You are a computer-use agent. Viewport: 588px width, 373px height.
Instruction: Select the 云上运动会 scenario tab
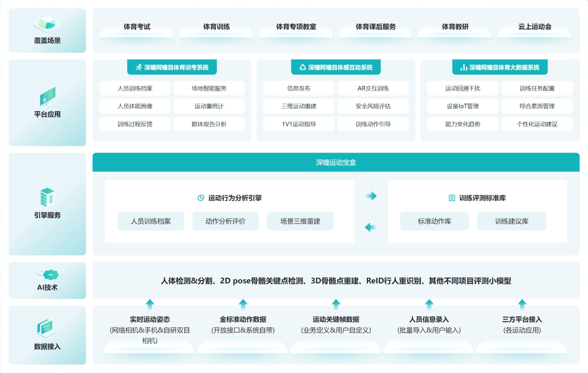coord(535,27)
